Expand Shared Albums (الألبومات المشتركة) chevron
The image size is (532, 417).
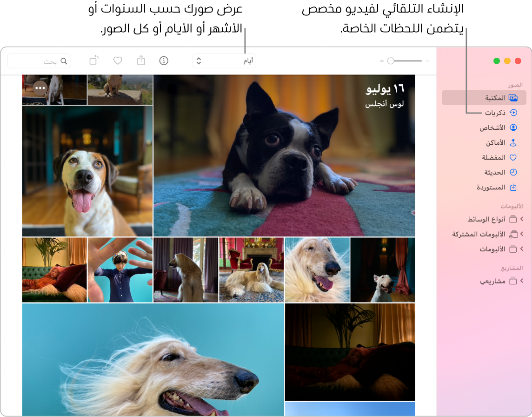click(x=521, y=234)
